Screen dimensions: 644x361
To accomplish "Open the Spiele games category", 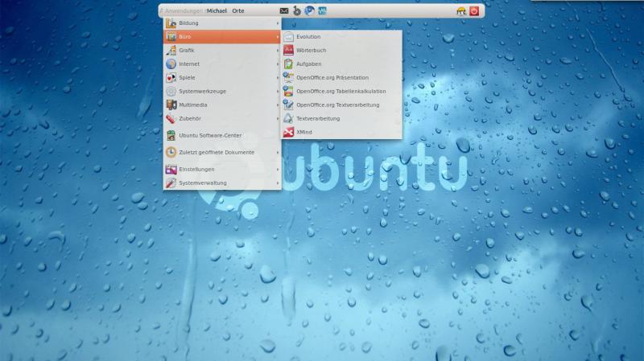I will pos(222,77).
